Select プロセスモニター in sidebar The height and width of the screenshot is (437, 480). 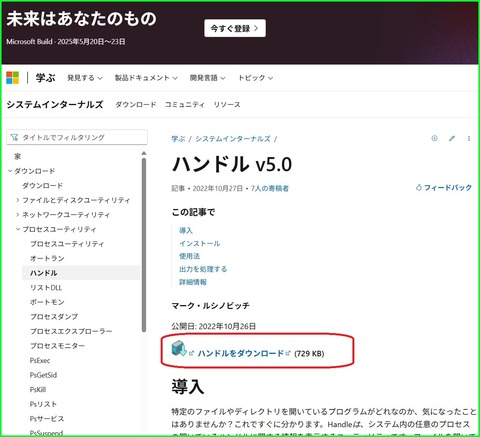click(58, 346)
